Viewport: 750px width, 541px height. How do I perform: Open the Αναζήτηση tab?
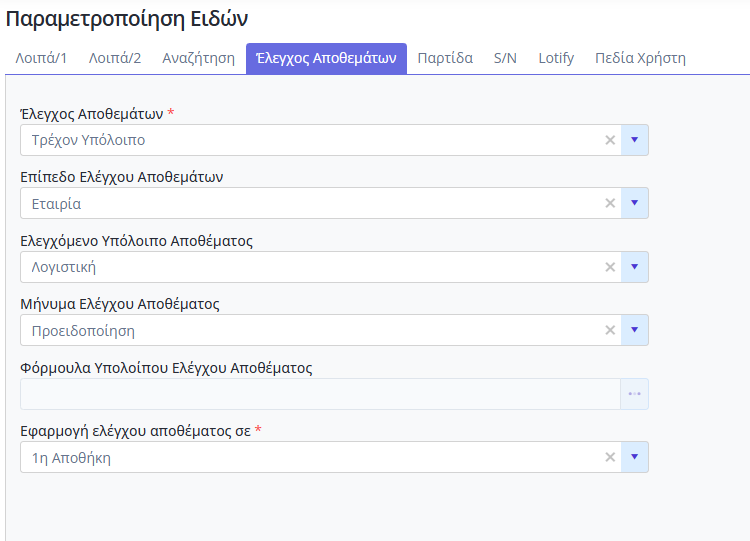199,58
